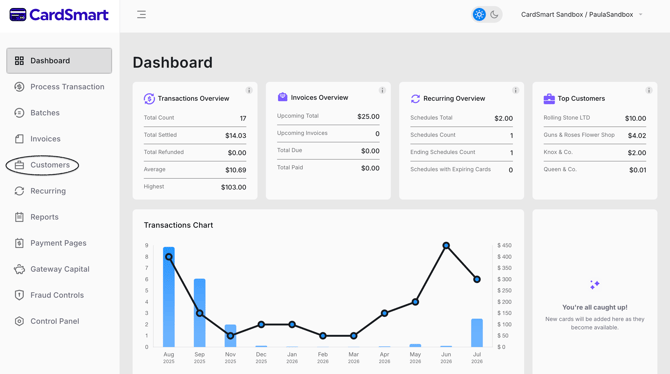The width and height of the screenshot is (670, 374).
Task: Click the Dashboard grid icon
Action: click(x=19, y=61)
